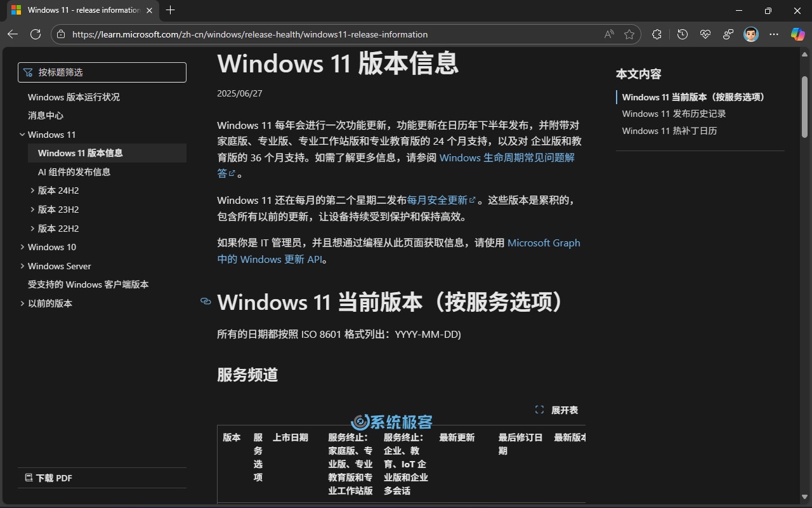Open 消息中心 in sidebar
This screenshot has height=508, width=812.
click(x=46, y=116)
